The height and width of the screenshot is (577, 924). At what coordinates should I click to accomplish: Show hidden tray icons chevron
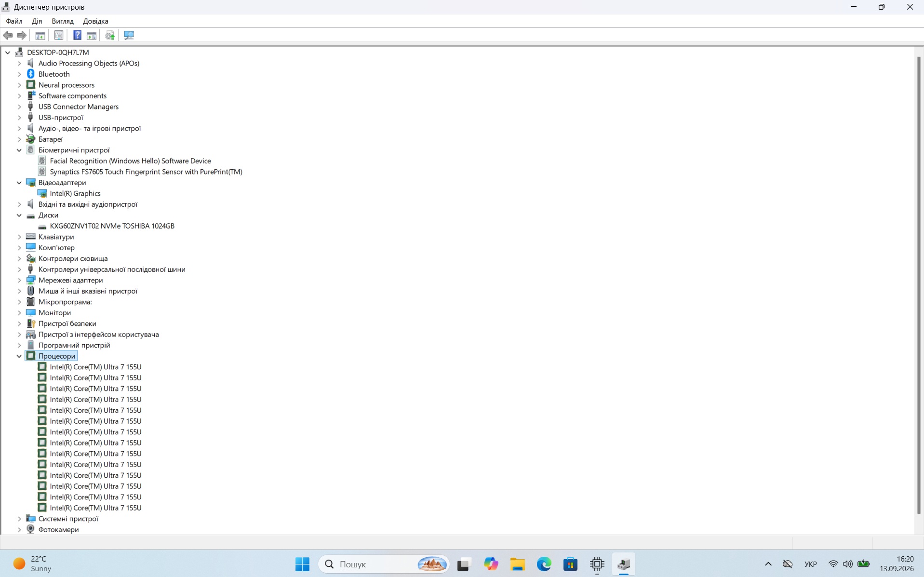[768, 564]
